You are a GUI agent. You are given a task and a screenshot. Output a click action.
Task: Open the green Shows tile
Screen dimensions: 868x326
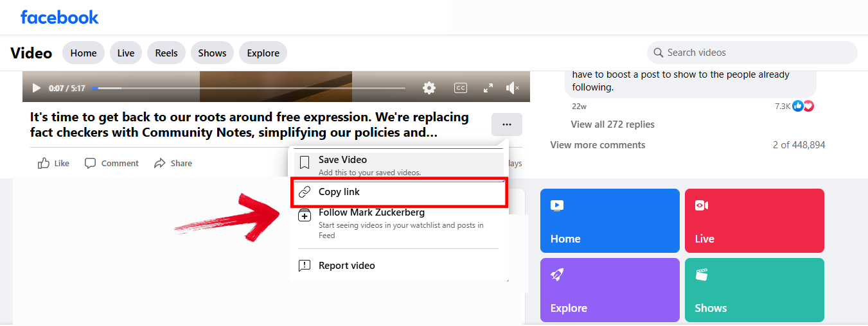754,290
